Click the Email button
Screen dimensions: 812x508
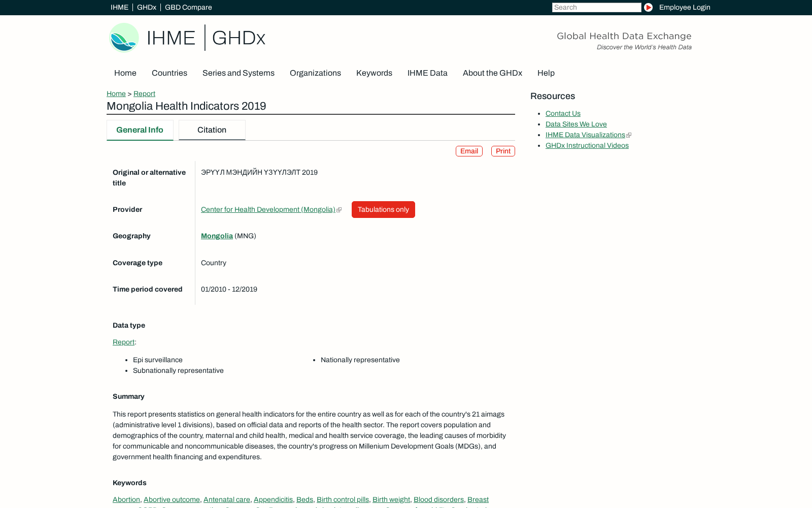tap(469, 151)
